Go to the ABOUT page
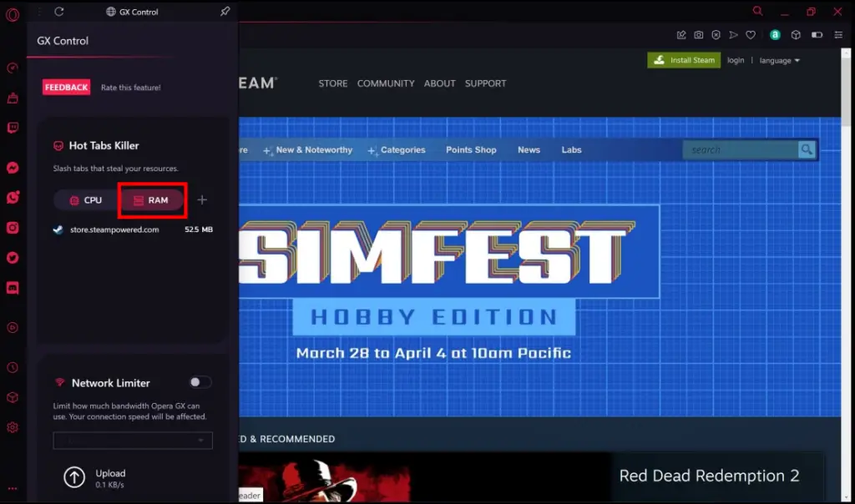 pyautogui.click(x=439, y=83)
